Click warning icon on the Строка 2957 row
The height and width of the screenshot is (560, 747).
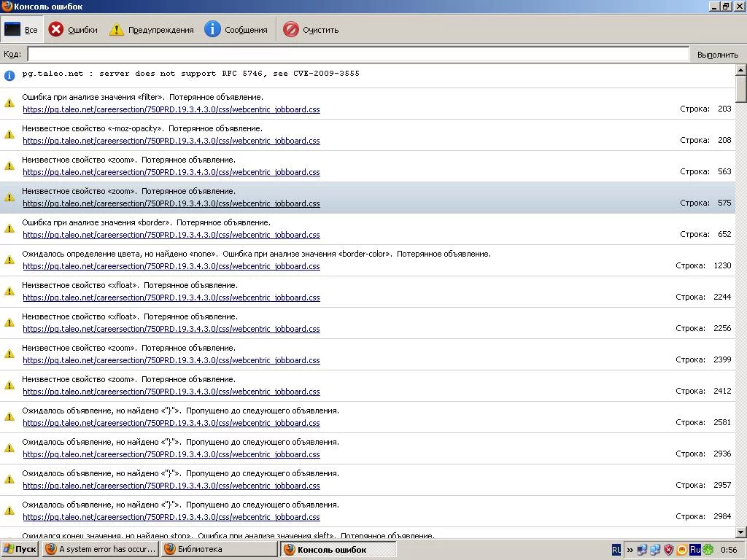9,480
